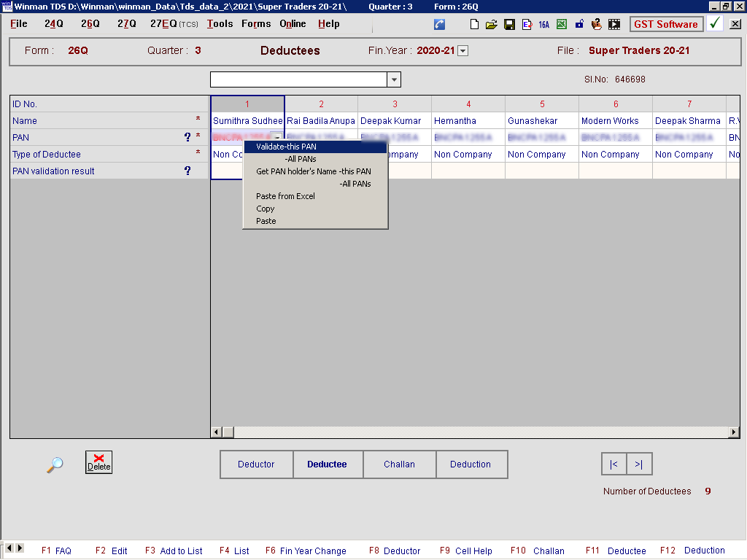Click the new file icon
The height and width of the screenshot is (560, 747).
pos(474,24)
